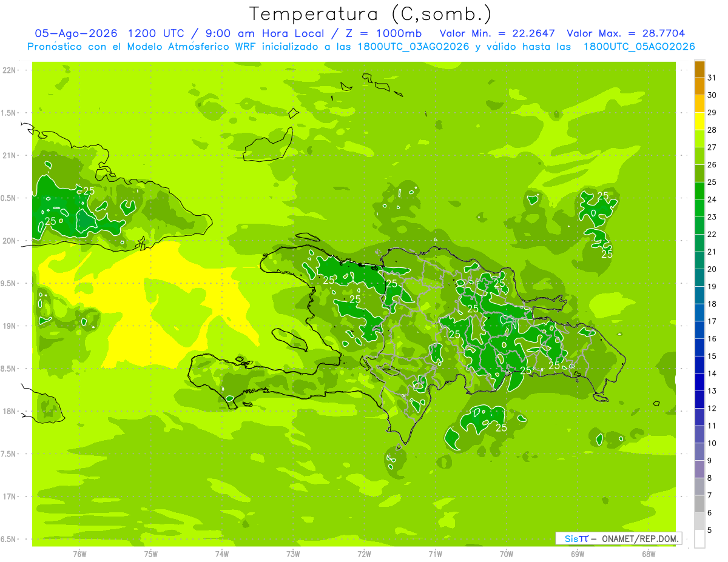
Task: Click the "73W" longitude axis label
Action: click(x=293, y=554)
